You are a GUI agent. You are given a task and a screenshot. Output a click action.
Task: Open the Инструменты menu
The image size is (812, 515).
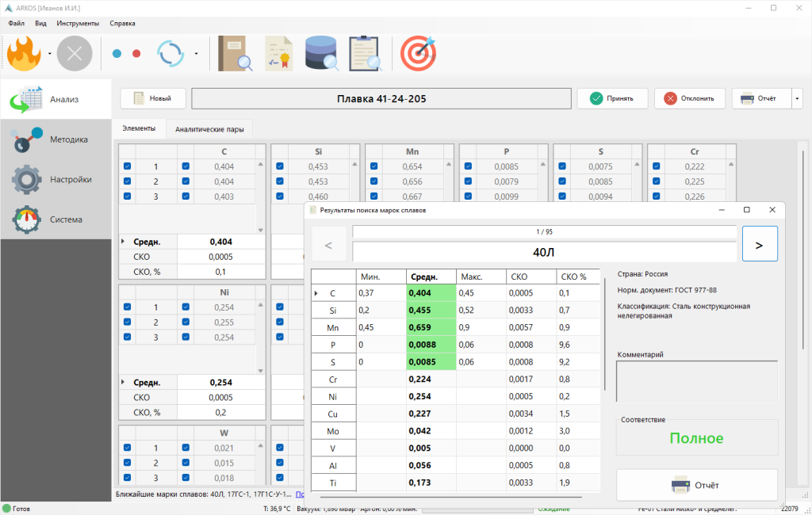tap(78, 23)
